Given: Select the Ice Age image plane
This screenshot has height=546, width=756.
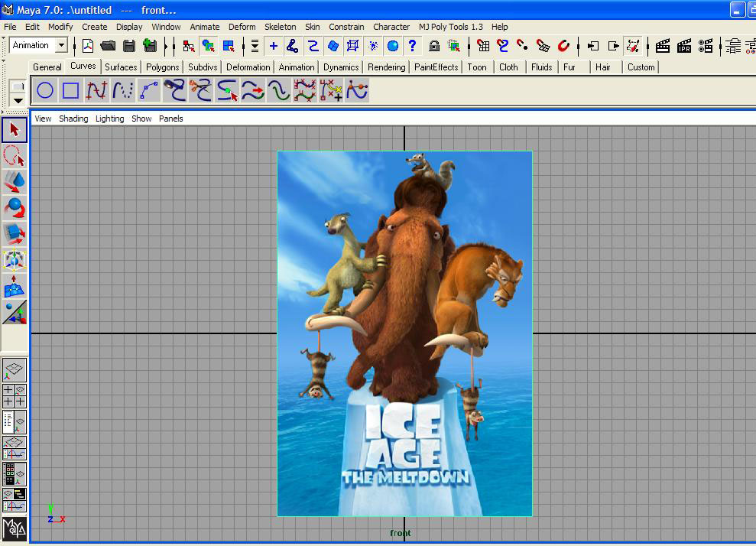Looking at the screenshot, I should pos(404,333).
